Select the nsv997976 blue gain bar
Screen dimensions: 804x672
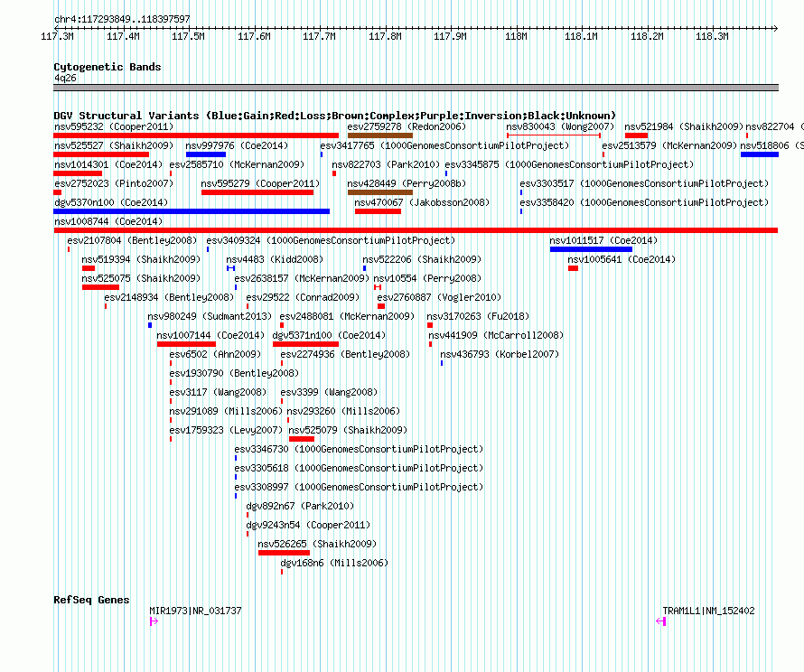point(206,154)
